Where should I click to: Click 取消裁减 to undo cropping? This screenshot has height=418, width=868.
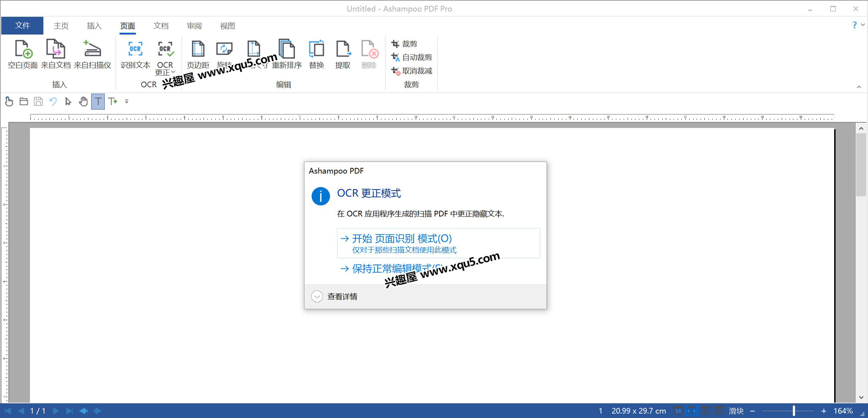pos(411,71)
